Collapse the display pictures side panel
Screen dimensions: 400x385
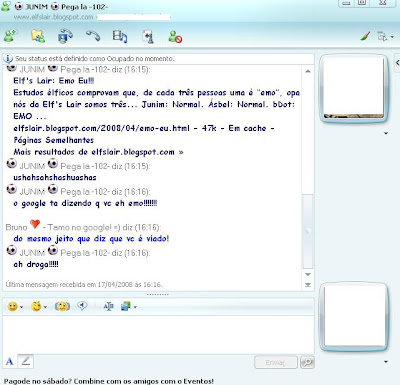click(x=397, y=62)
